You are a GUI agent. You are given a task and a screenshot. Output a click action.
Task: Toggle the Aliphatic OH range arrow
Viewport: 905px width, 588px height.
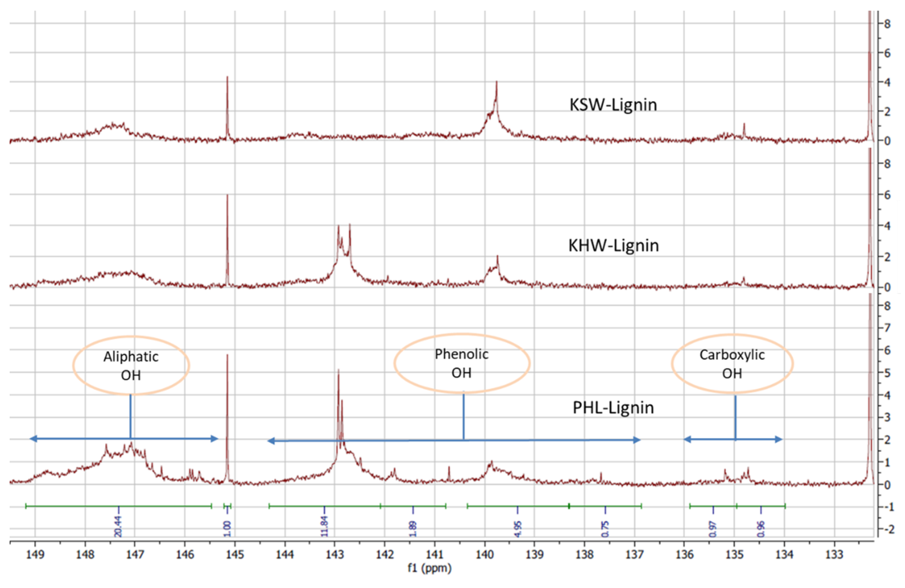tap(123, 439)
